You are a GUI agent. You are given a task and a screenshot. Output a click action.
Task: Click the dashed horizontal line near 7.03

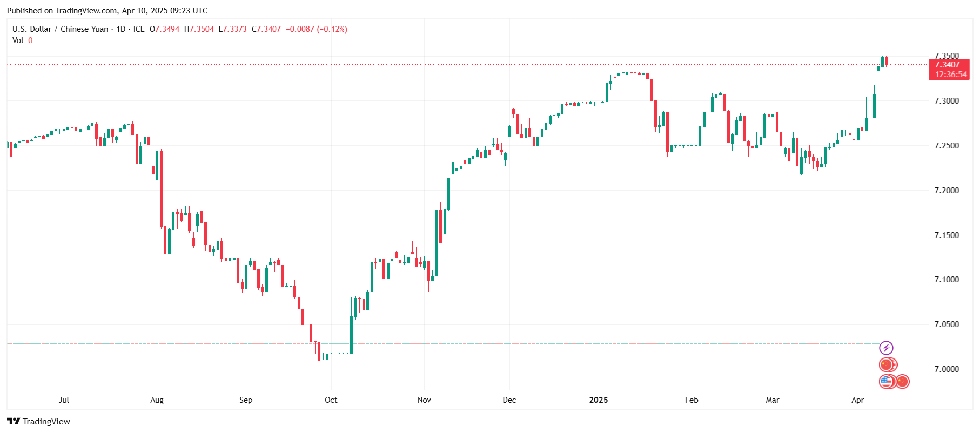[x=443, y=343]
